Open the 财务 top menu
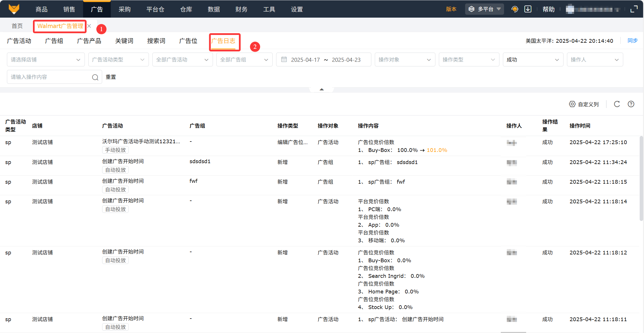The height and width of the screenshot is (333, 644). 241,9
